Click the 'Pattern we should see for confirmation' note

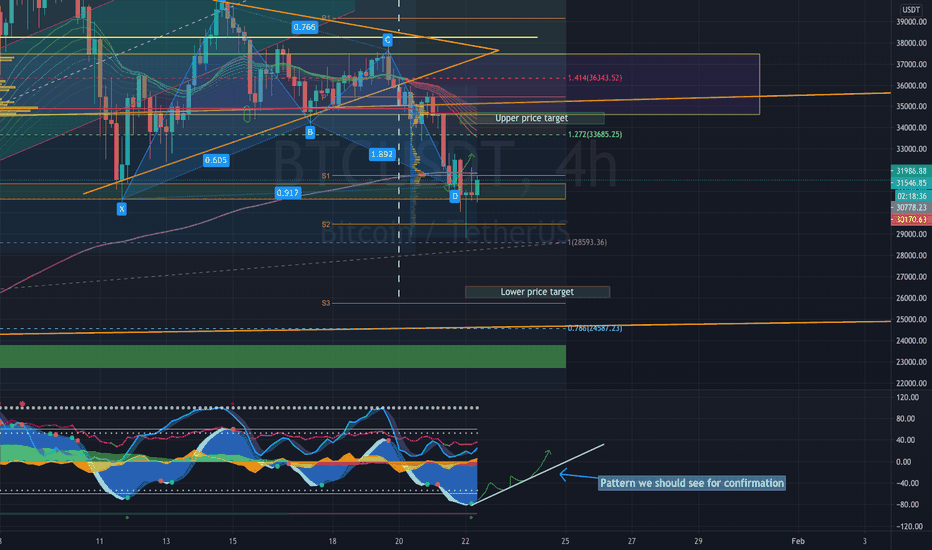coord(692,483)
